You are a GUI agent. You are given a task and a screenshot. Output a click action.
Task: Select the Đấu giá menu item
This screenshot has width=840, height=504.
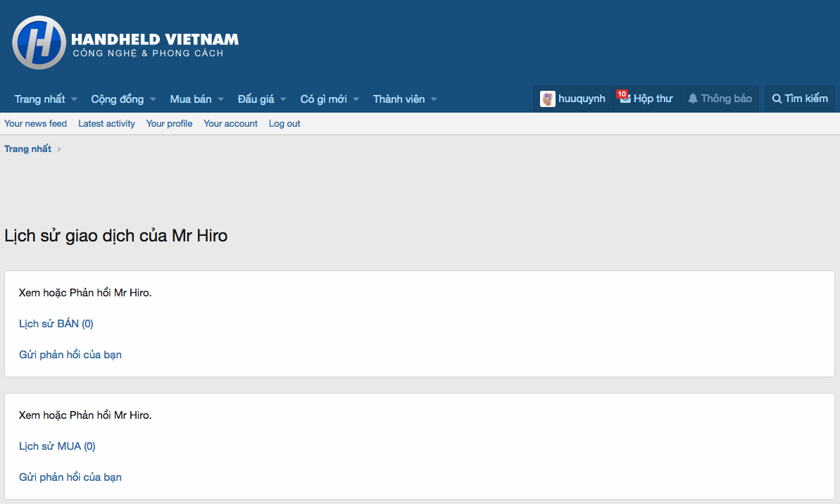coord(256,99)
